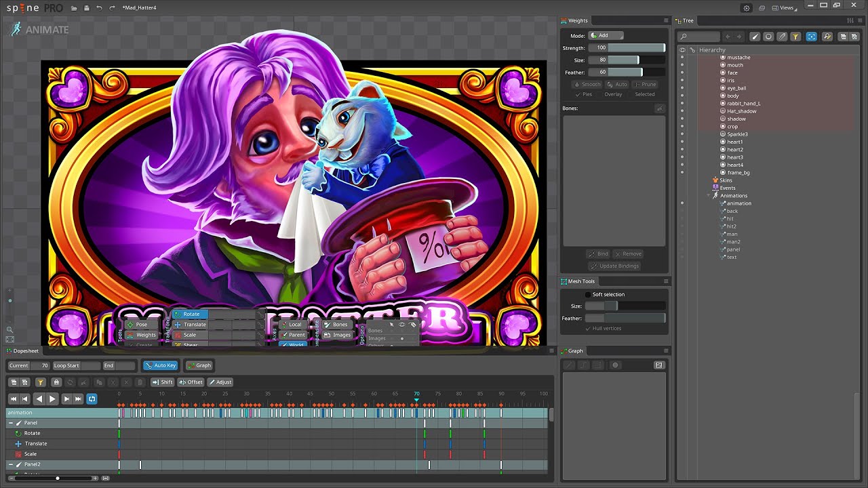Select the Weights tool
868x488 pixels.
coord(141,335)
